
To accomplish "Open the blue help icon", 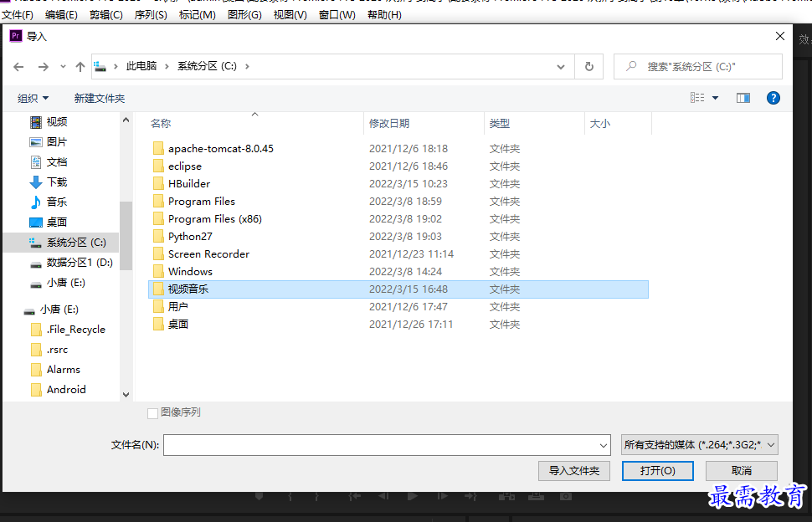I will (x=773, y=98).
